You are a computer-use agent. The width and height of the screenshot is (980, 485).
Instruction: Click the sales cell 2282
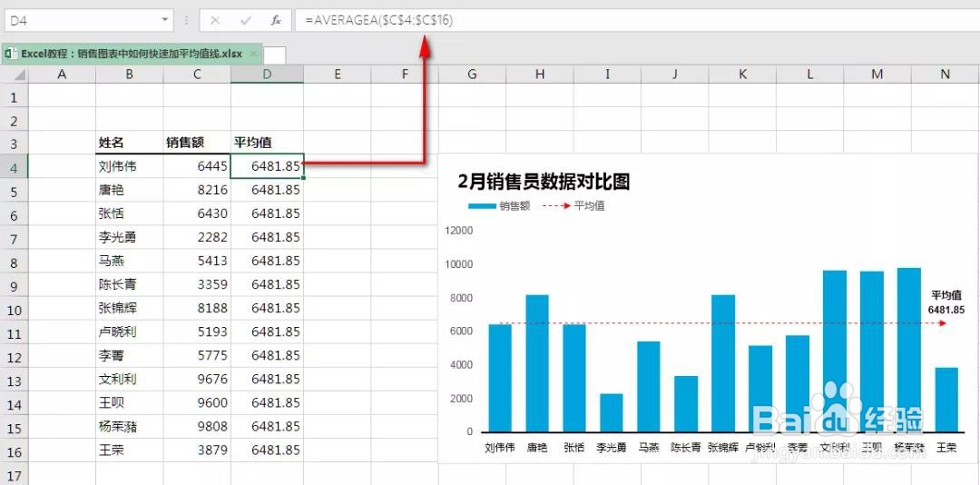tap(197, 237)
